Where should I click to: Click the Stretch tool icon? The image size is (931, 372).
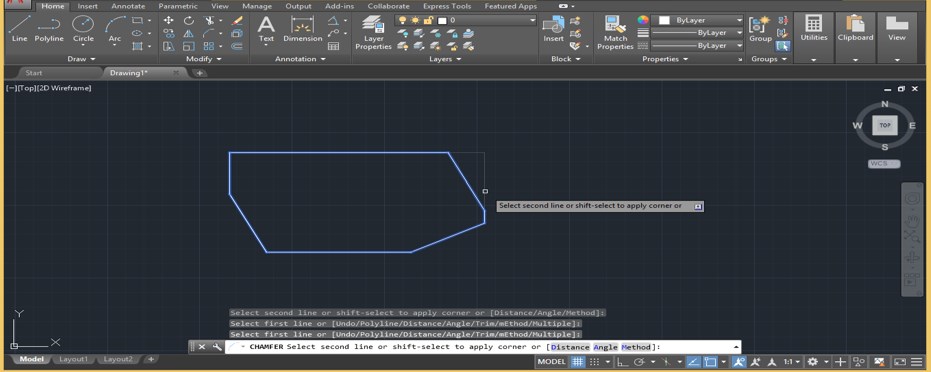pyautogui.click(x=169, y=46)
